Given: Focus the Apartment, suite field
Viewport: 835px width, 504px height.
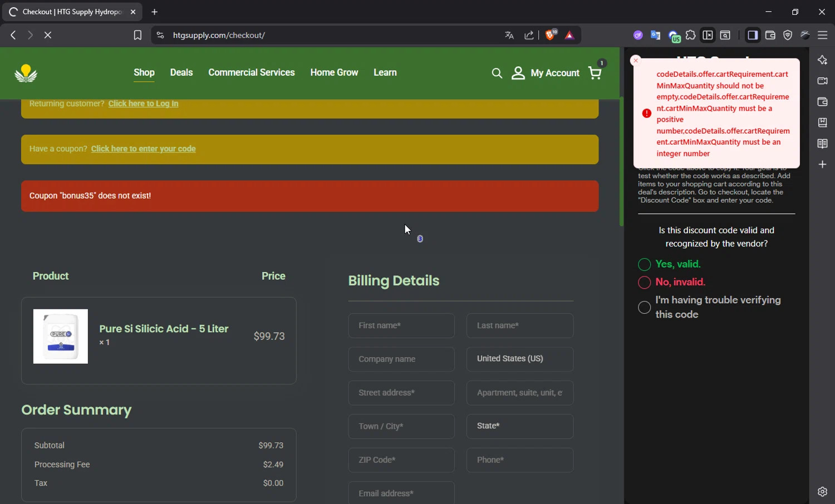Looking at the screenshot, I should [520, 393].
